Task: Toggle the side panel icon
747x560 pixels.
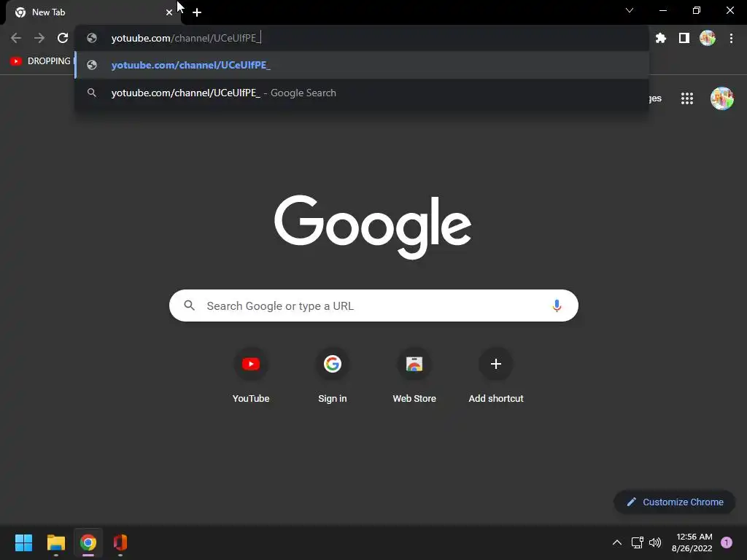Action: 684,38
